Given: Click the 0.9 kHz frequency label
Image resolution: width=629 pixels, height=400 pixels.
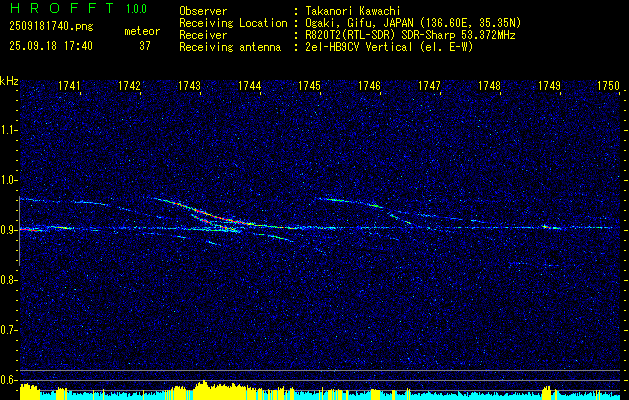Looking at the screenshot, I should (x=8, y=230).
